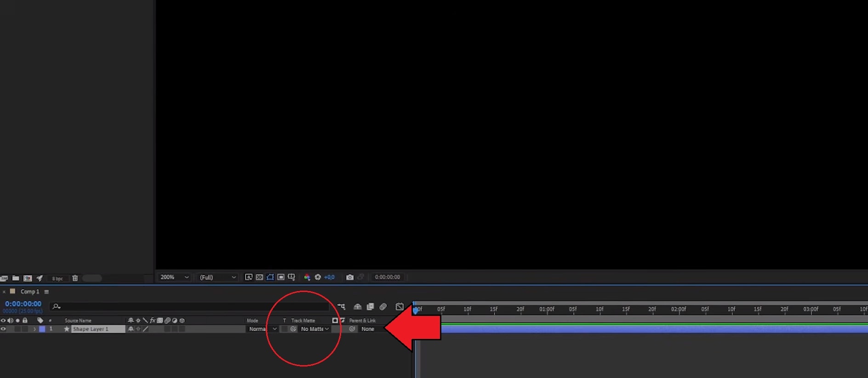Viewport: 868px width, 378px height.
Task: Take a snapshot with the camera icon
Action: coord(350,277)
